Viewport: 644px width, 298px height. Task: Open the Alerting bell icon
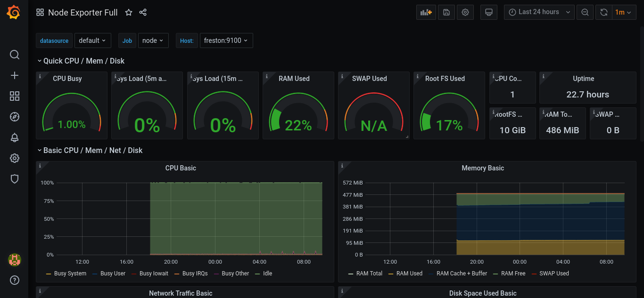[x=15, y=137]
